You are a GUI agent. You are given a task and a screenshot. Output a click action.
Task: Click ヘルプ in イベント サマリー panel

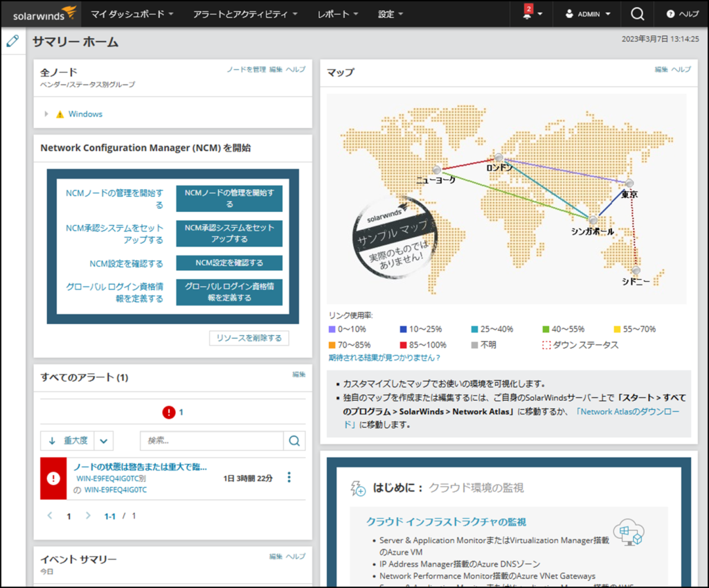(296, 556)
